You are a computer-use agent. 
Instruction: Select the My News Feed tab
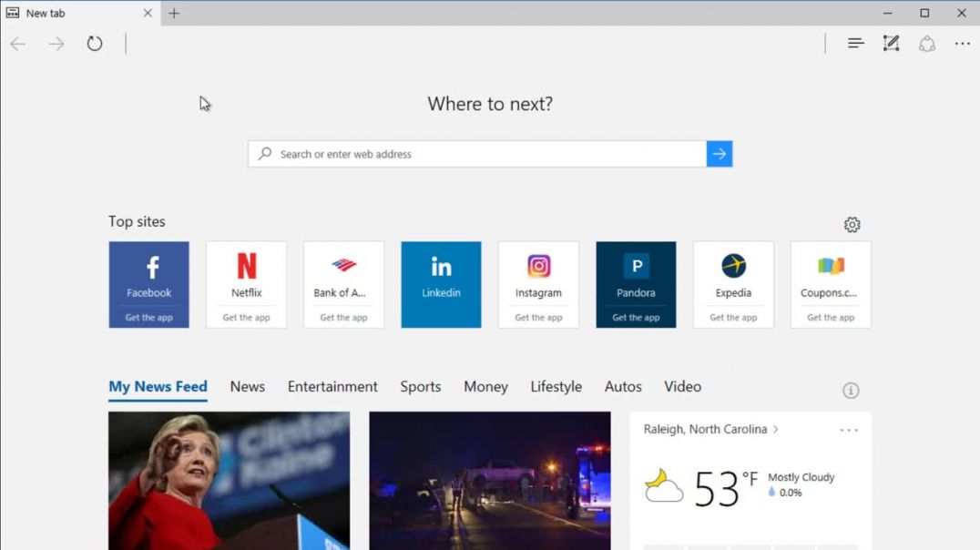pos(158,387)
